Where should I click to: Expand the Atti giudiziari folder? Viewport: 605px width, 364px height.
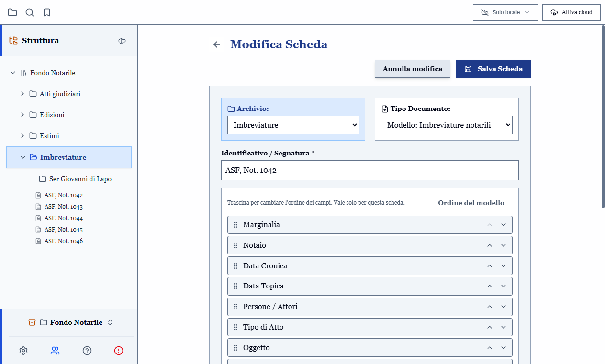click(x=22, y=94)
